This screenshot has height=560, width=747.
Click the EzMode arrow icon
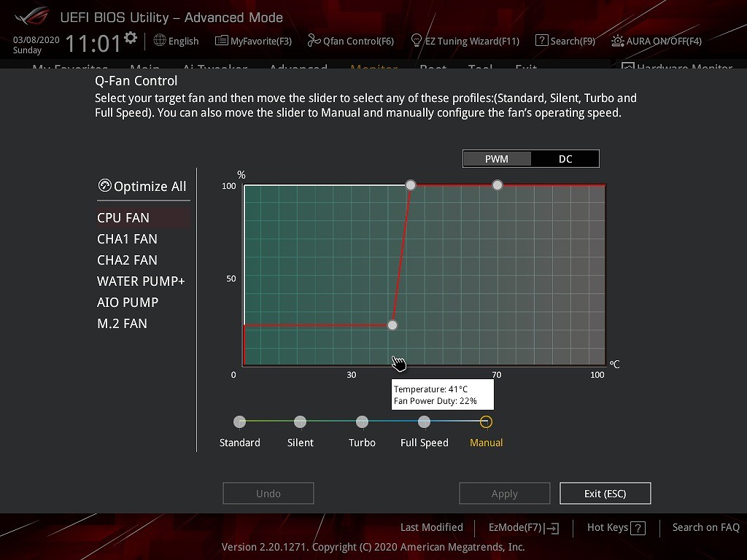[552, 528]
